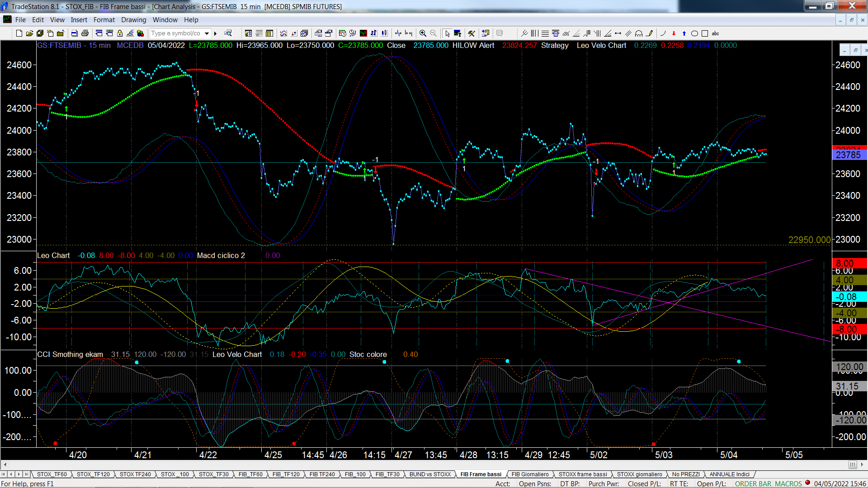This screenshot has height=488, width=868.
Task: Switch to the ANNUALE Indici tab
Action: click(729, 474)
